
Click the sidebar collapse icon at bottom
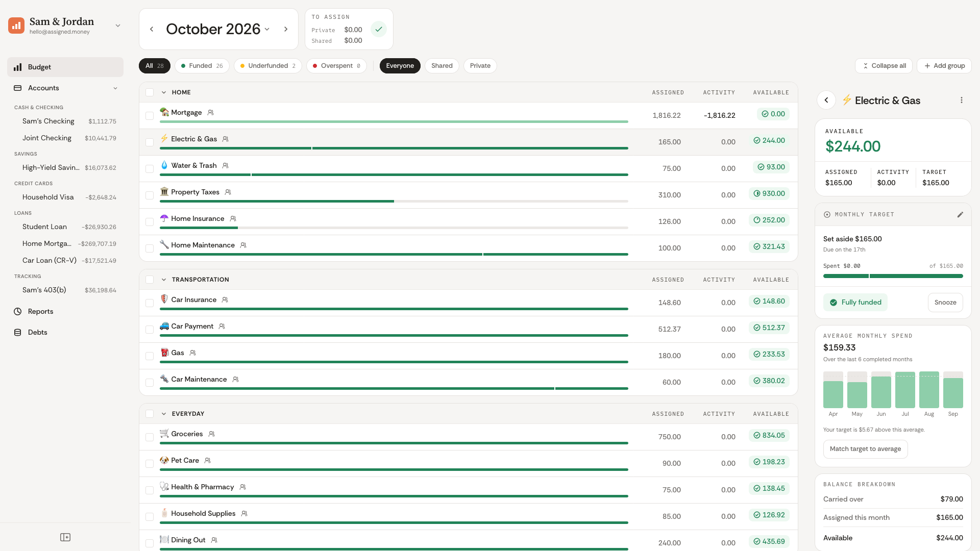(65, 537)
